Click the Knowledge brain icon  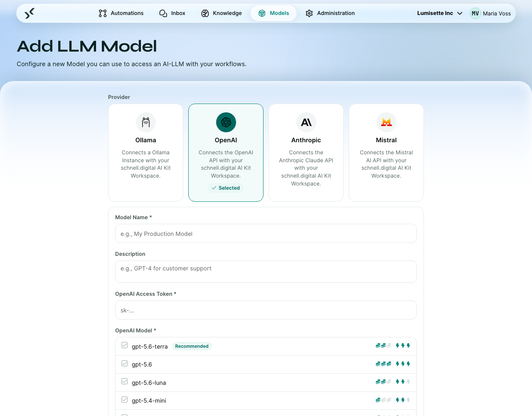coord(205,13)
